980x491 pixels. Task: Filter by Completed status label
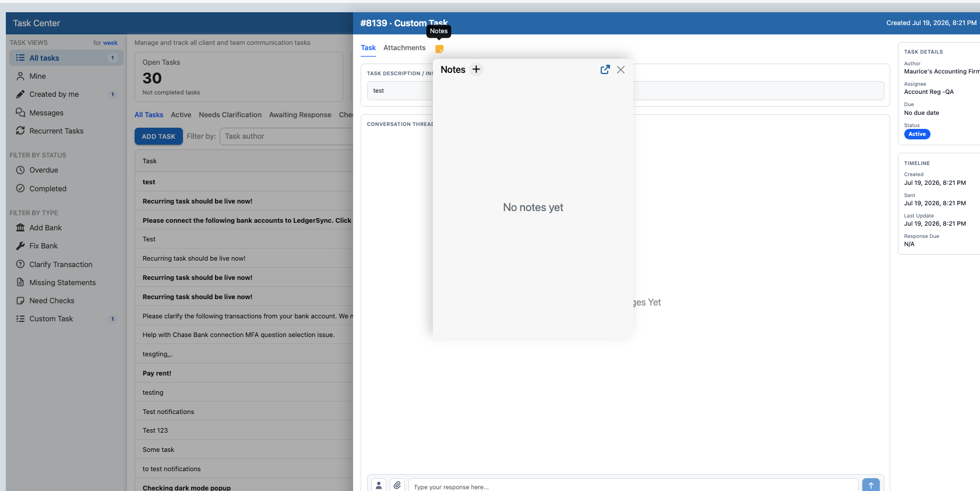[x=48, y=188]
